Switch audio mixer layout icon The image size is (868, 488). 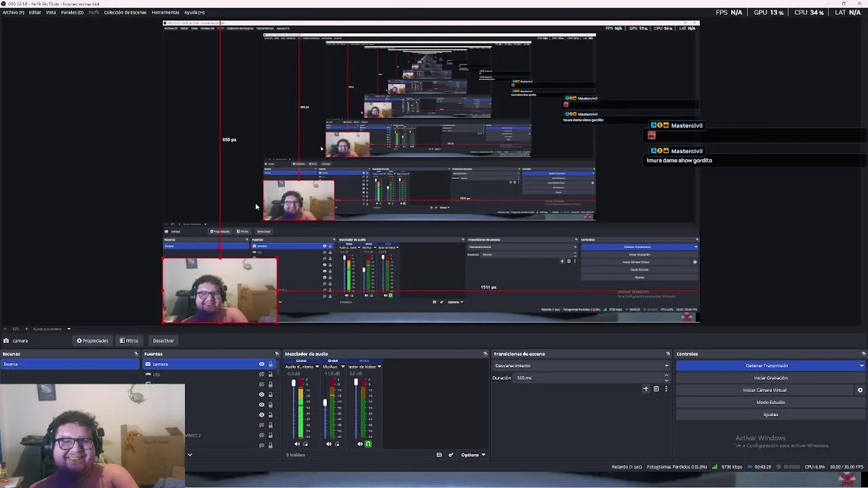pos(439,455)
